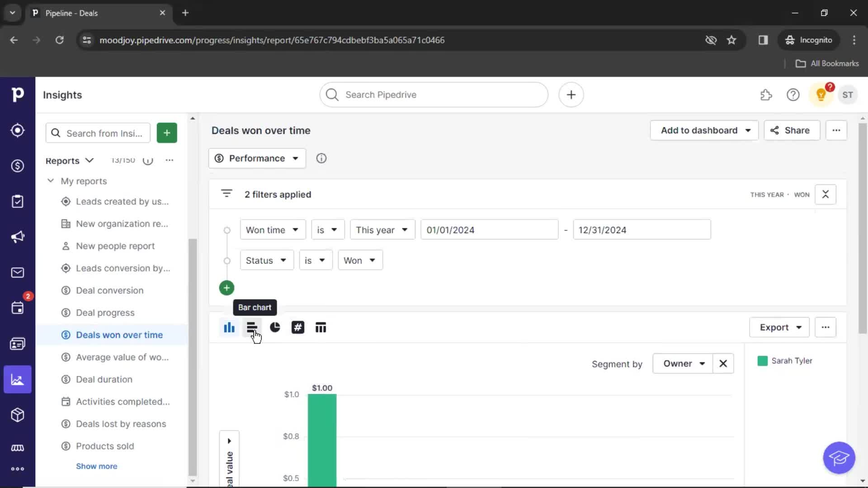Select pie chart view
Screen dimensions: 868x488
pyautogui.click(x=275, y=328)
